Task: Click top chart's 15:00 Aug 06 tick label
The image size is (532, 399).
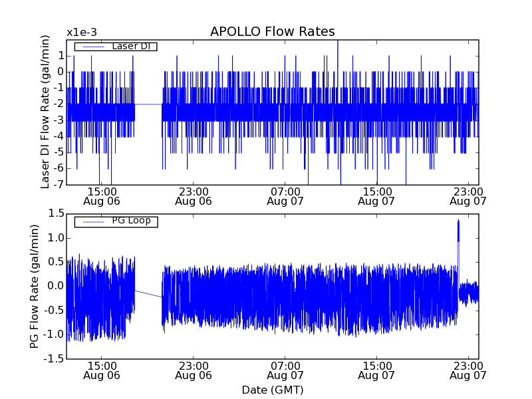Action: [x=102, y=196]
